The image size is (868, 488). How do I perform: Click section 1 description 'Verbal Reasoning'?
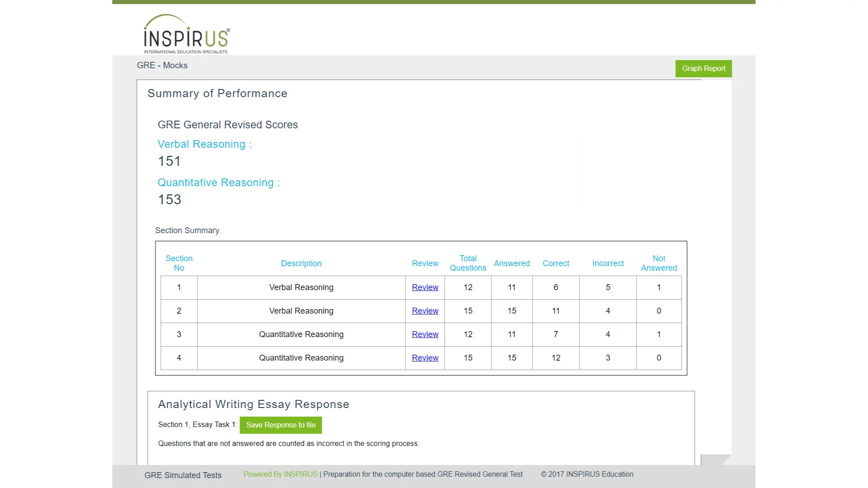pyautogui.click(x=302, y=287)
